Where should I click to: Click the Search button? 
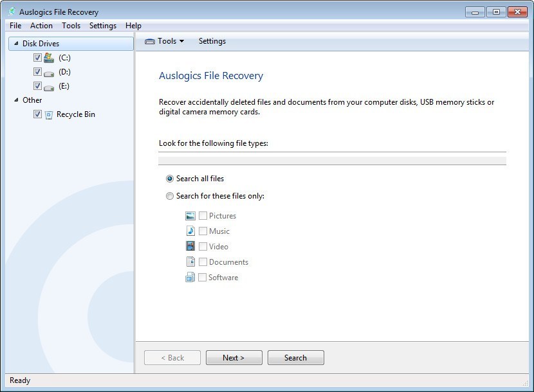coord(295,357)
